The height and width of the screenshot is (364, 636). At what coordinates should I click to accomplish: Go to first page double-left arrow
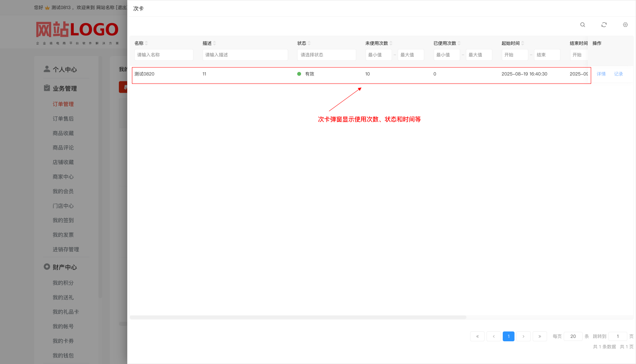pyautogui.click(x=477, y=336)
